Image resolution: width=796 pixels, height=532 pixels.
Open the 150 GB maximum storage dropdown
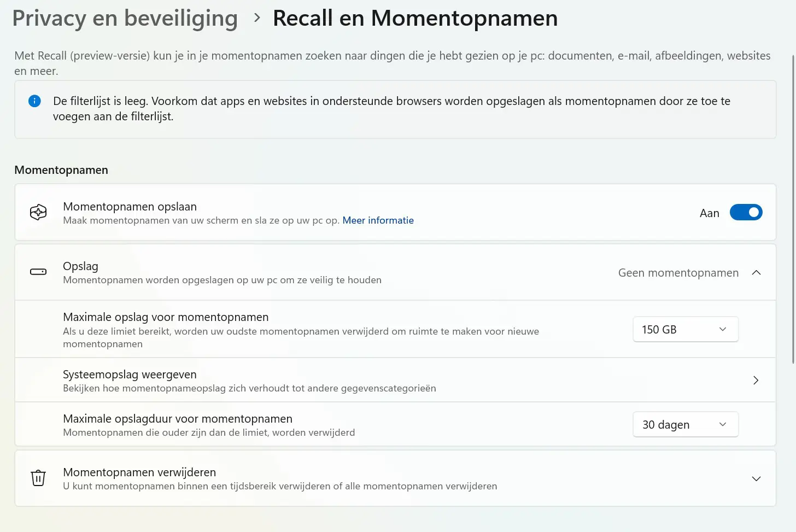pyautogui.click(x=686, y=329)
